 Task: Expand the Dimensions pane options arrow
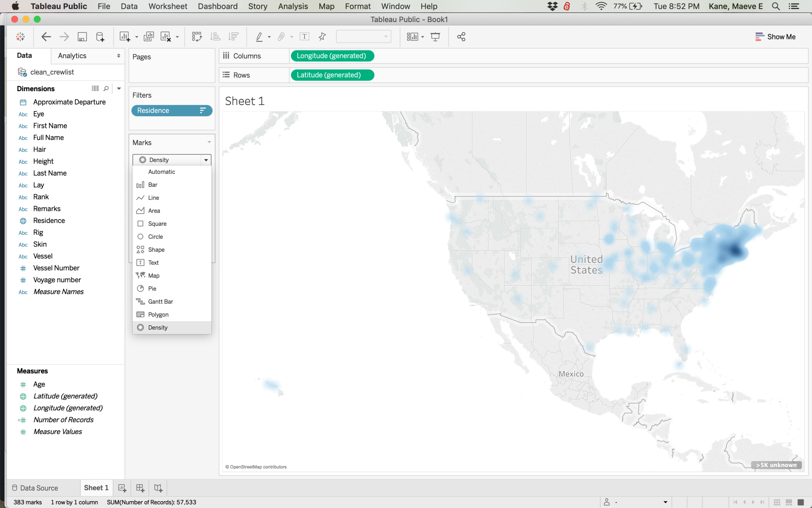click(119, 88)
